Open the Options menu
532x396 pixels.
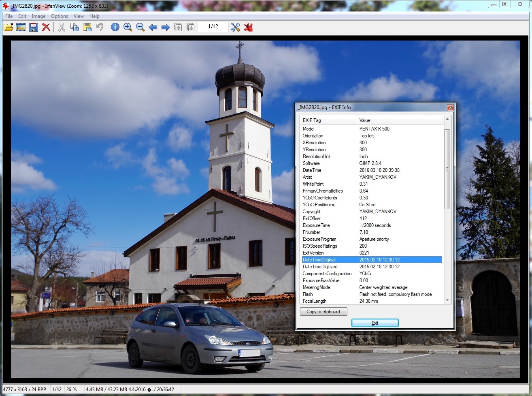(x=60, y=16)
